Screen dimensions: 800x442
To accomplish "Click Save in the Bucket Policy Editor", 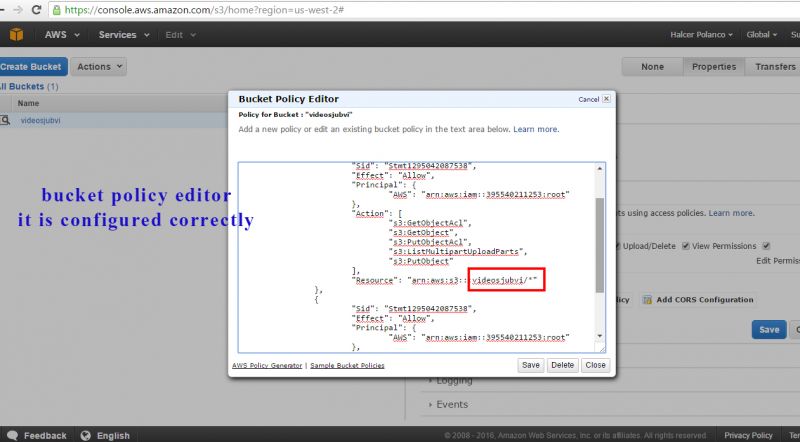I will click(531, 365).
